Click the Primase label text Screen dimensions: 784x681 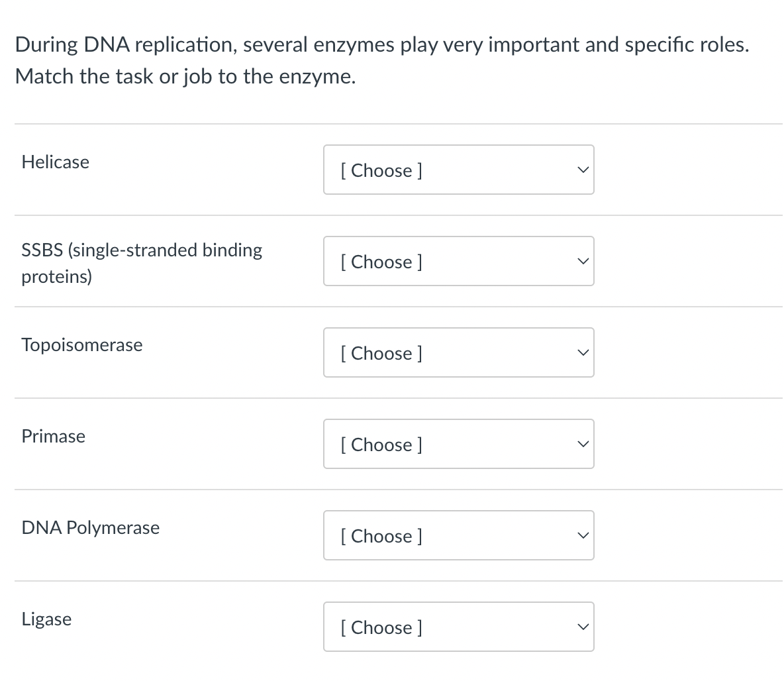[x=54, y=436]
